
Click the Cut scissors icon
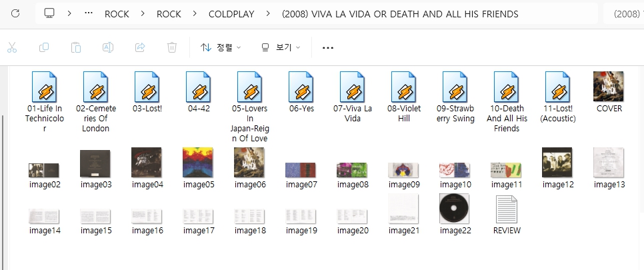[x=12, y=47]
